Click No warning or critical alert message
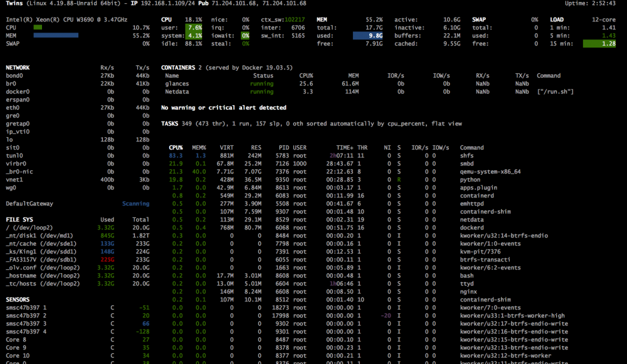 [x=224, y=108]
